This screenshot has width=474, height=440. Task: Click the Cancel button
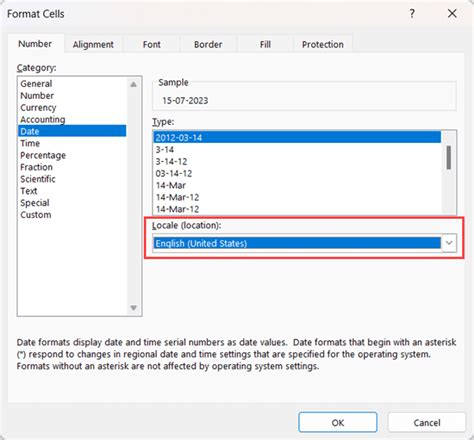click(427, 422)
